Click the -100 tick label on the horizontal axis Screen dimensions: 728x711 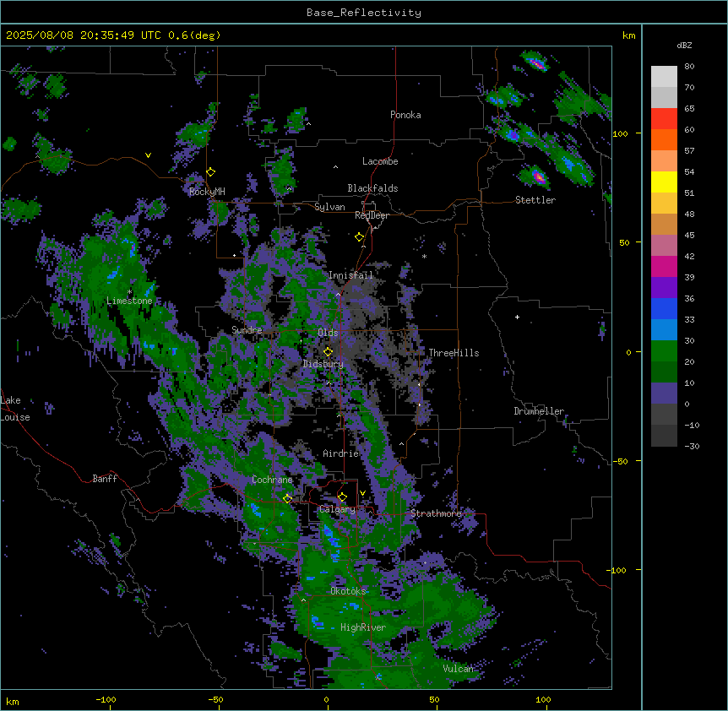point(106,699)
